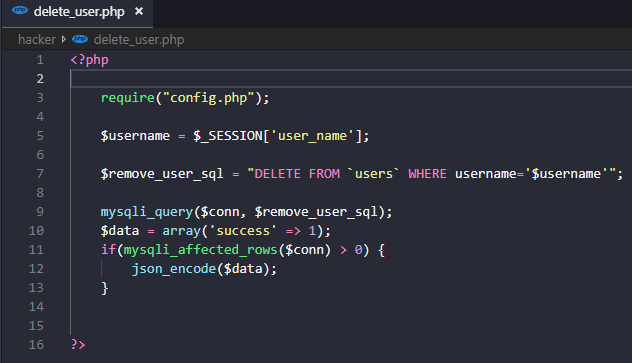
Task: Click WHERE keyword in the SQL string
Action: pos(428,174)
